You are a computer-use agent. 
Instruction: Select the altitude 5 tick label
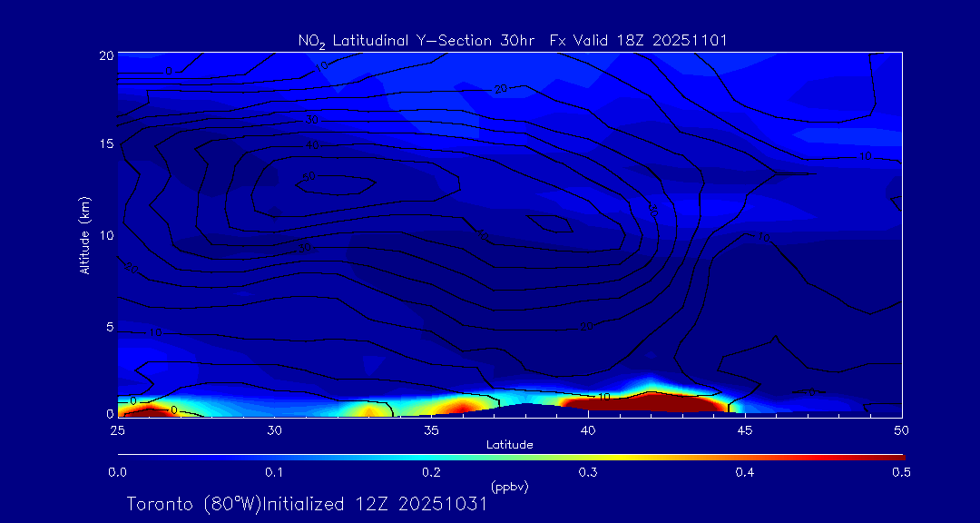click(x=109, y=325)
